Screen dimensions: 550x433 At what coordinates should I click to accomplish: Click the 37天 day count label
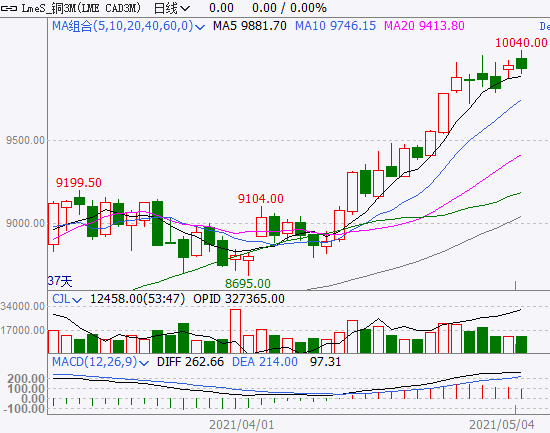click(x=60, y=281)
